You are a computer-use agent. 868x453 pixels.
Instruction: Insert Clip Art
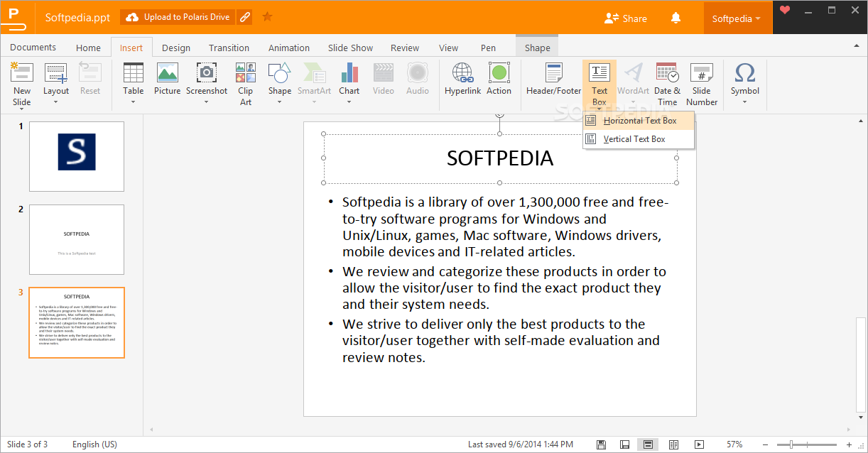[246, 84]
